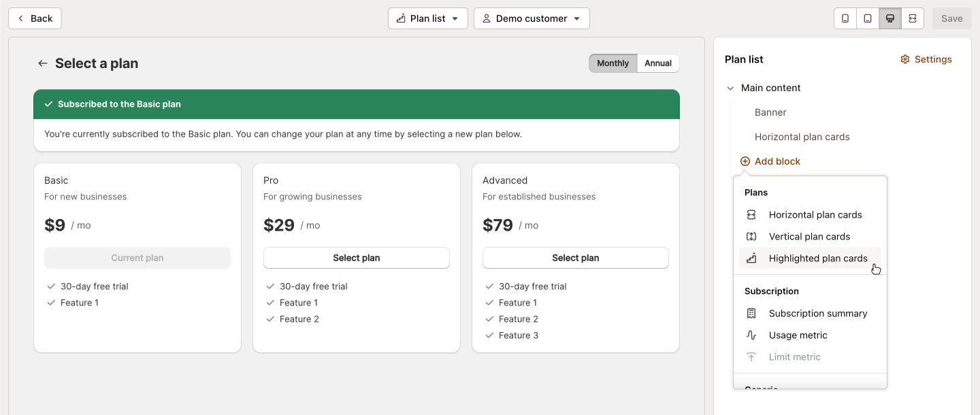
Task: Click the Usage metric waveform icon
Action: [x=751, y=335]
